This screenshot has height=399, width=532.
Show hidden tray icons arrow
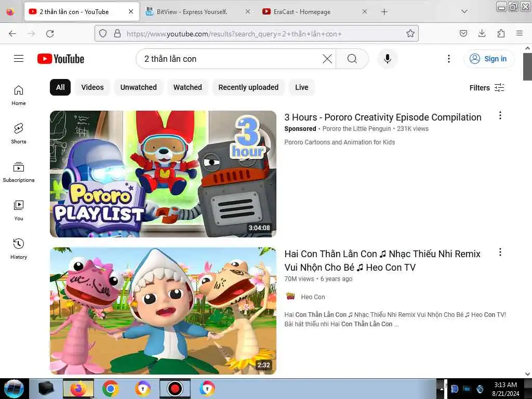pos(441,389)
